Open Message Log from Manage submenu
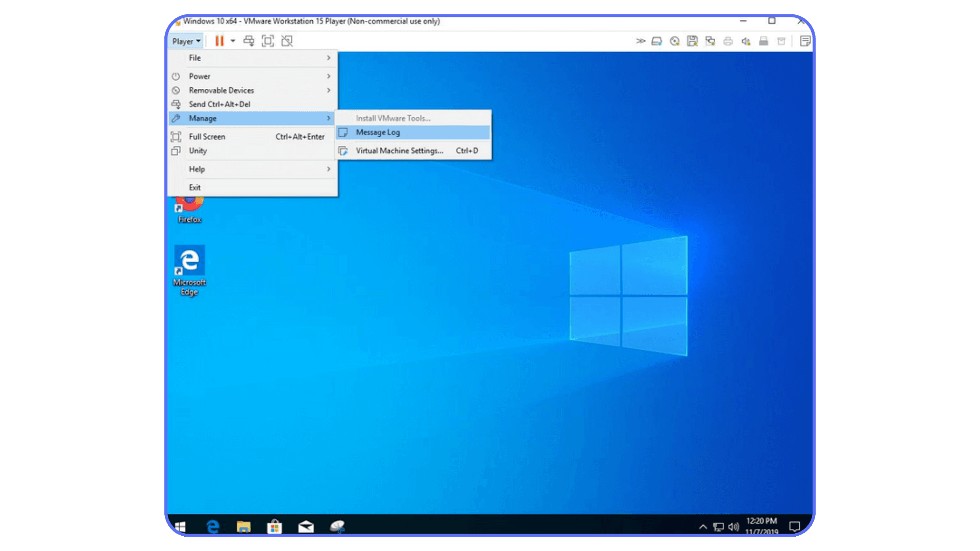 coord(413,132)
